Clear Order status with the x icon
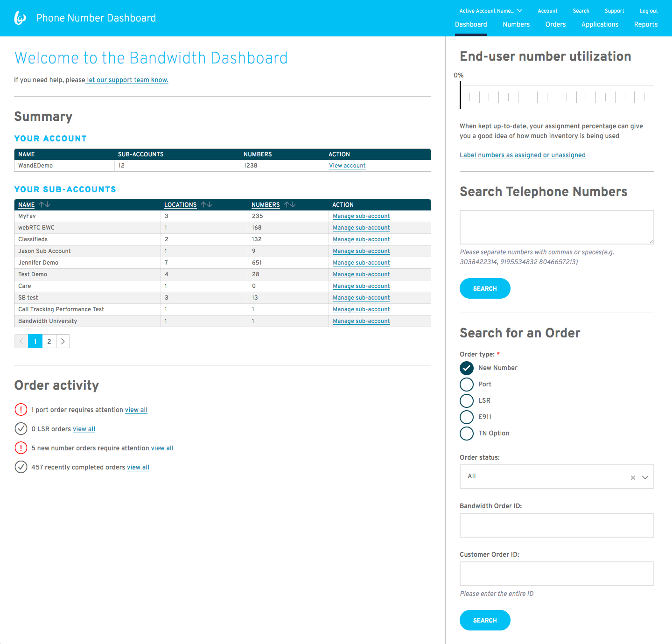Viewport: 672px width, 644px height. click(633, 477)
